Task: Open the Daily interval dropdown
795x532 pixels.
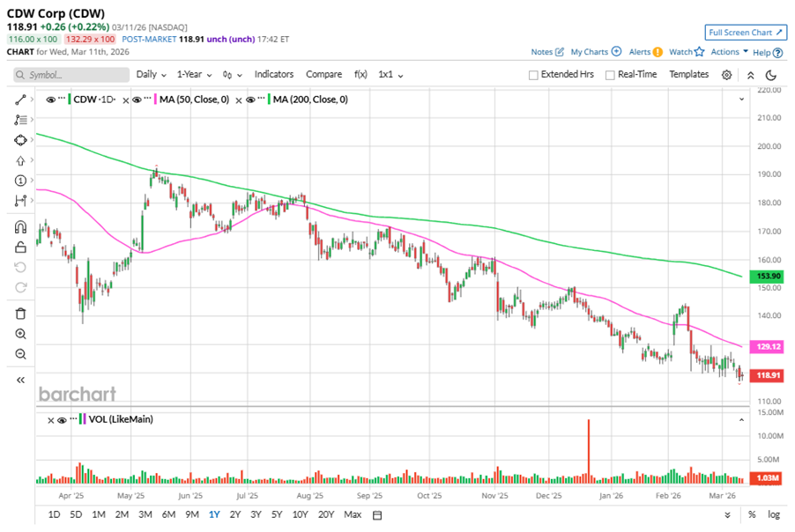Action: click(151, 75)
